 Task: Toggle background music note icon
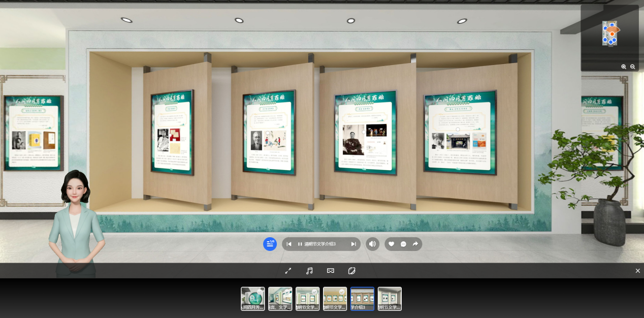(309, 271)
